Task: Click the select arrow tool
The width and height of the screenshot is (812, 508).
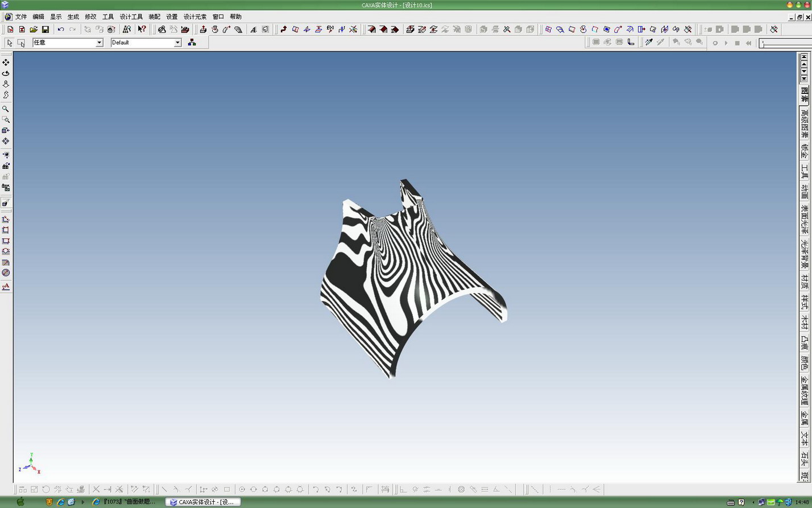Action: tap(10, 43)
